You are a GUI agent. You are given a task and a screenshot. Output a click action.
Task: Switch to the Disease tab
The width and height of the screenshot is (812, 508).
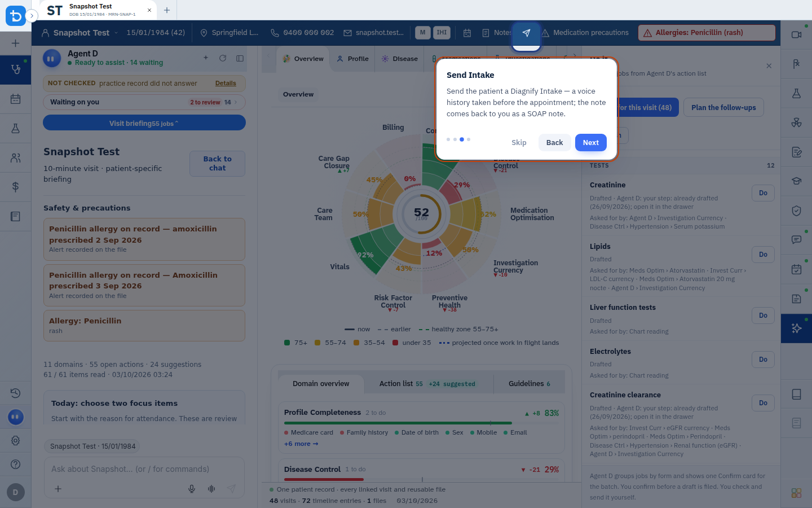(400, 59)
